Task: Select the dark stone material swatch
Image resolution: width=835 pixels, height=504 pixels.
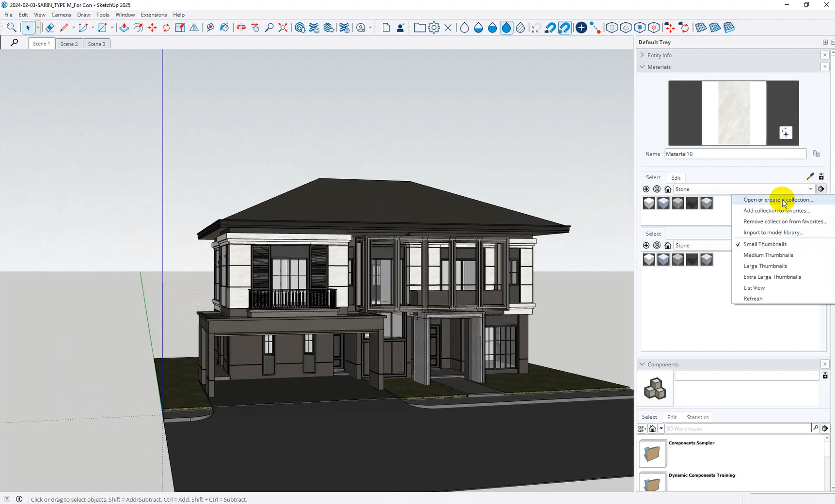Action: click(x=692, y=204)
